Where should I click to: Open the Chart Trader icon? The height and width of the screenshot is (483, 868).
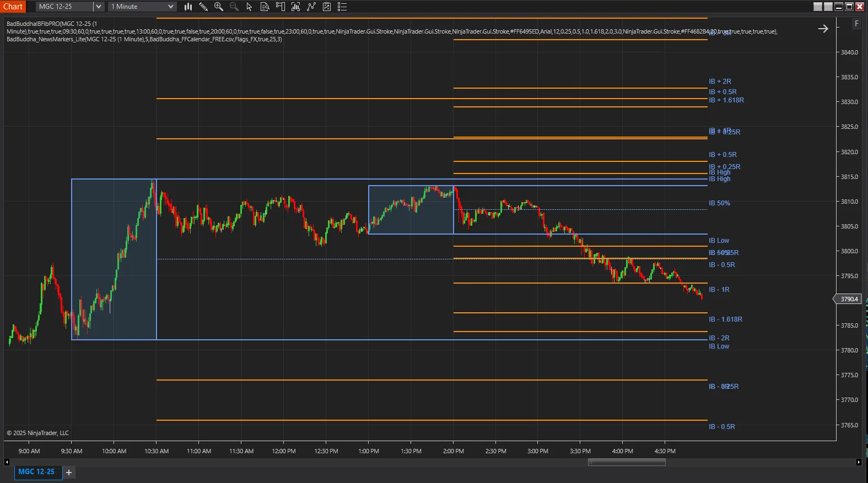[x=280, y=7]
